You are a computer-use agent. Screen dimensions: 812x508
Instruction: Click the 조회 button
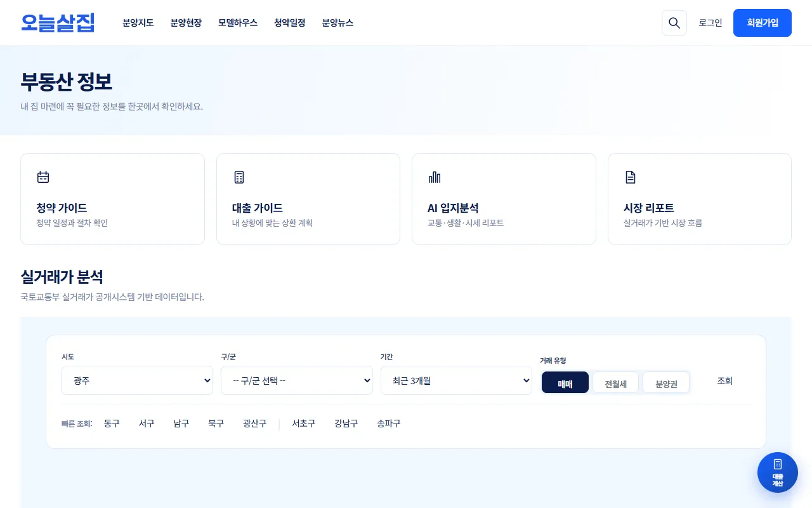tap(725, 381)
